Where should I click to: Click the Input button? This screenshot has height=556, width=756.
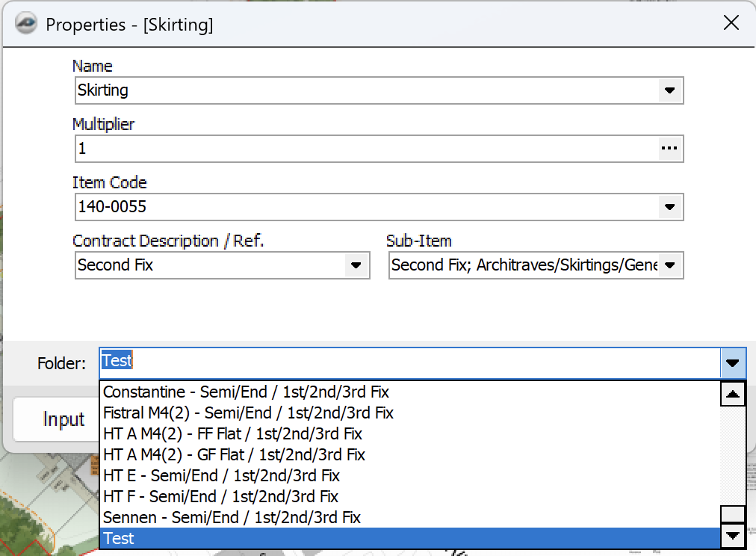coord(63,420)
